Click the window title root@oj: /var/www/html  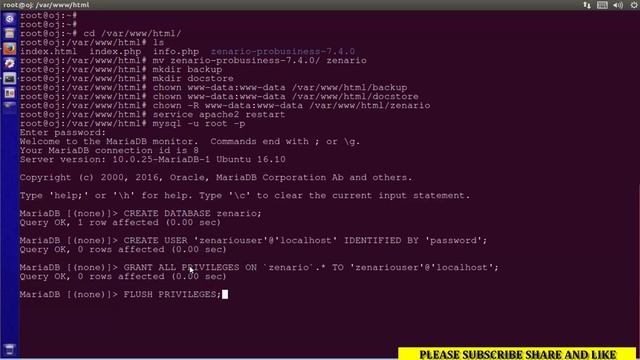(x=46, y=5)
